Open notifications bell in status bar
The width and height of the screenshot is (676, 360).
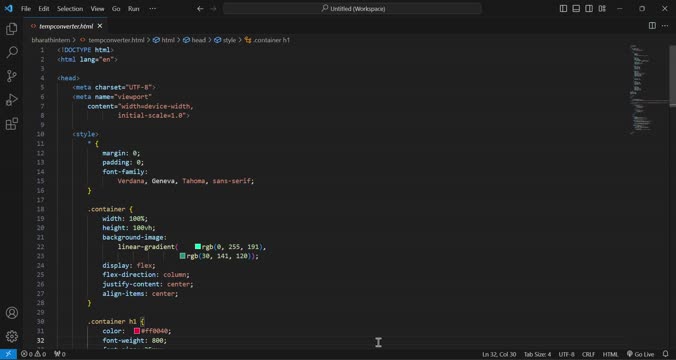tap(666, 354)
